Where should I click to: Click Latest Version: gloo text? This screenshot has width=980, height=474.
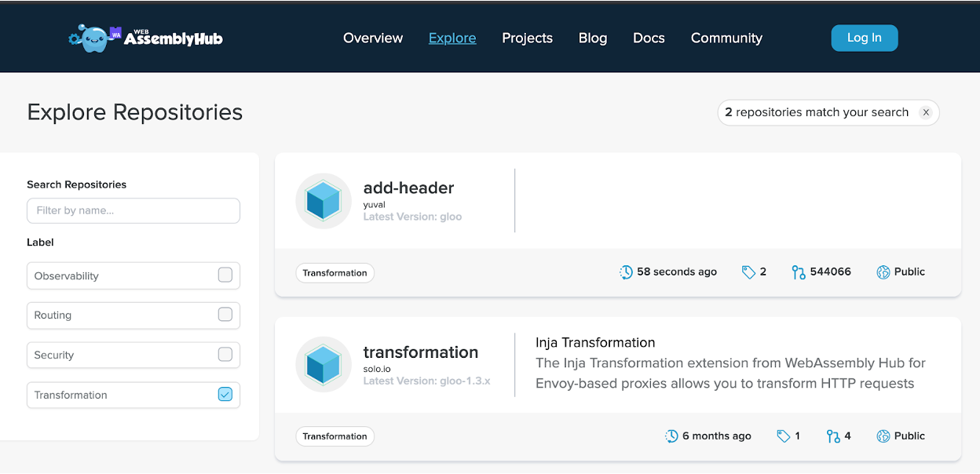click(412, 217)
